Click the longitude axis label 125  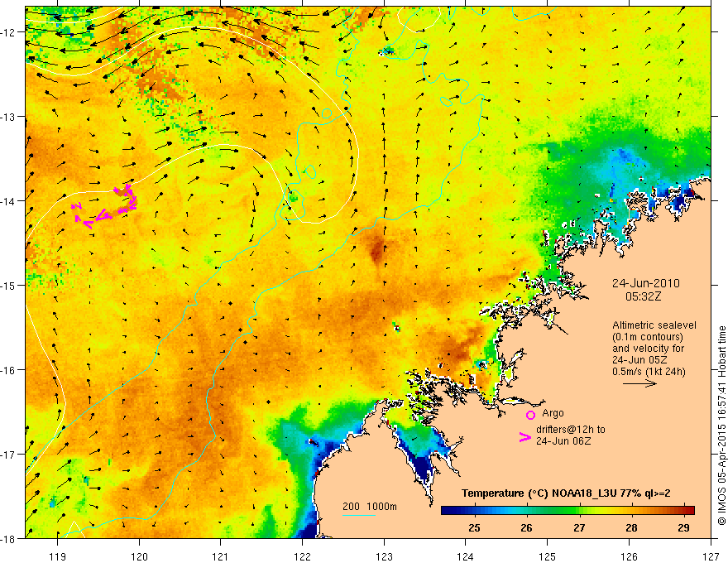548,556
